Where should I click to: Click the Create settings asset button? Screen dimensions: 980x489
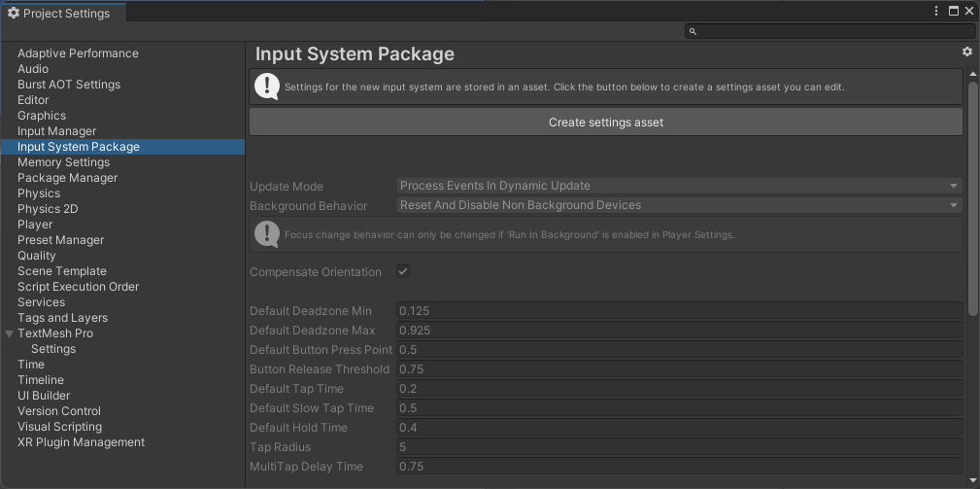[x=606, y=122]
